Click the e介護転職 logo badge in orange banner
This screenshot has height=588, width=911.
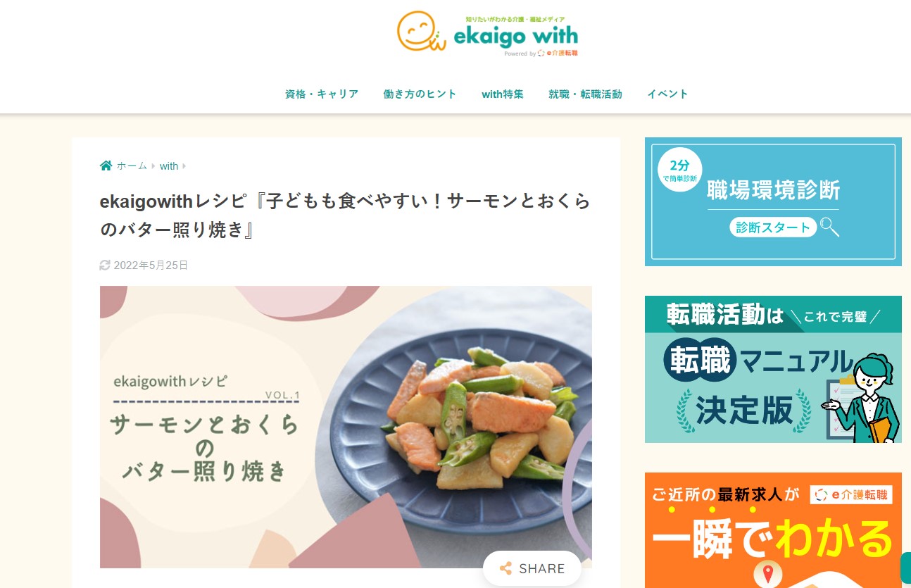[852, 495]
